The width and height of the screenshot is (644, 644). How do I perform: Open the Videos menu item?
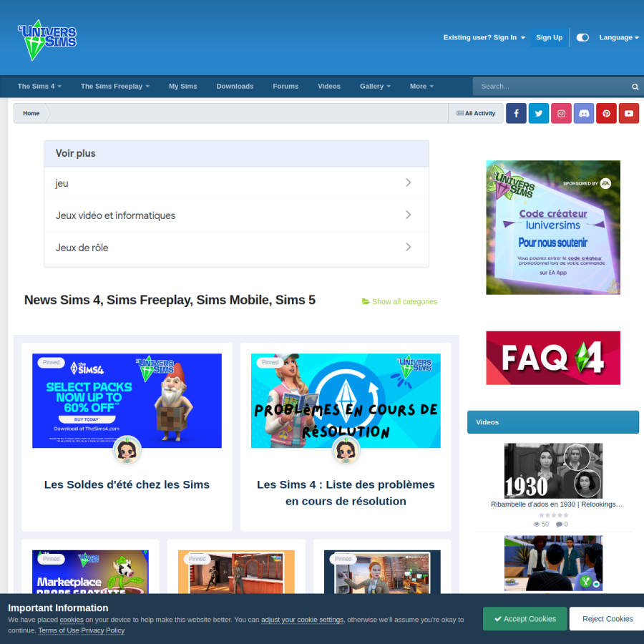(x=329, y=87)
